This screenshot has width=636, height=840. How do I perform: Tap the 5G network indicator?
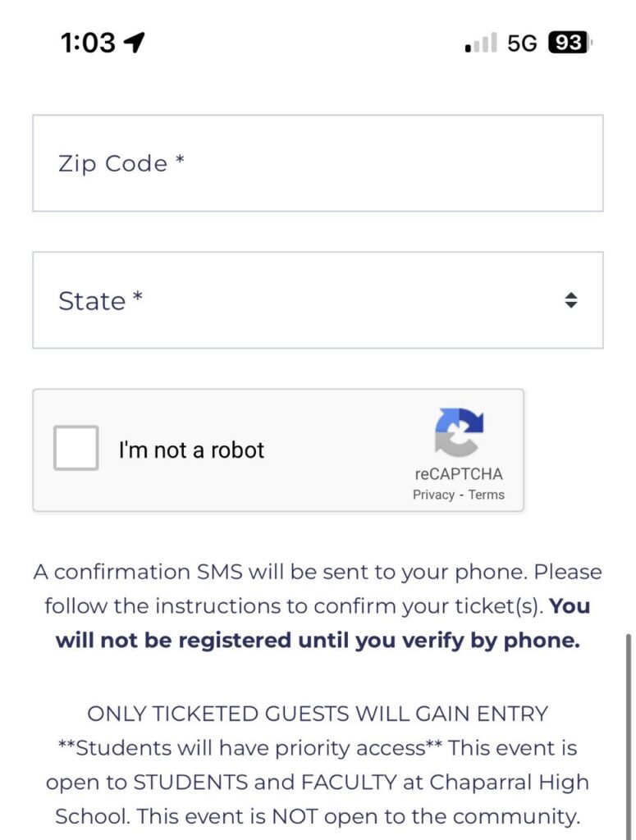pos(522,43)
